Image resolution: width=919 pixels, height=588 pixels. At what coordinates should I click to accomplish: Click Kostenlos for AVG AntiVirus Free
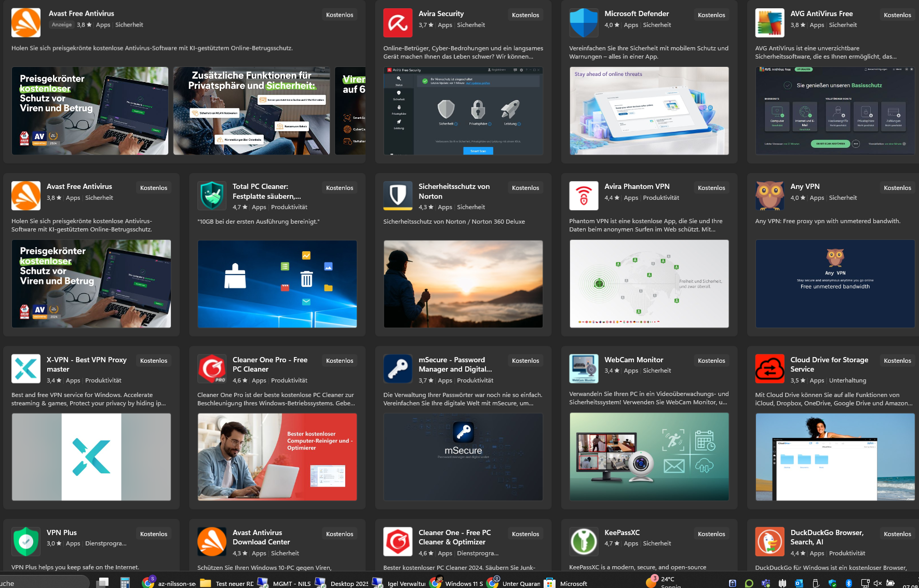[x=897, y=15]
